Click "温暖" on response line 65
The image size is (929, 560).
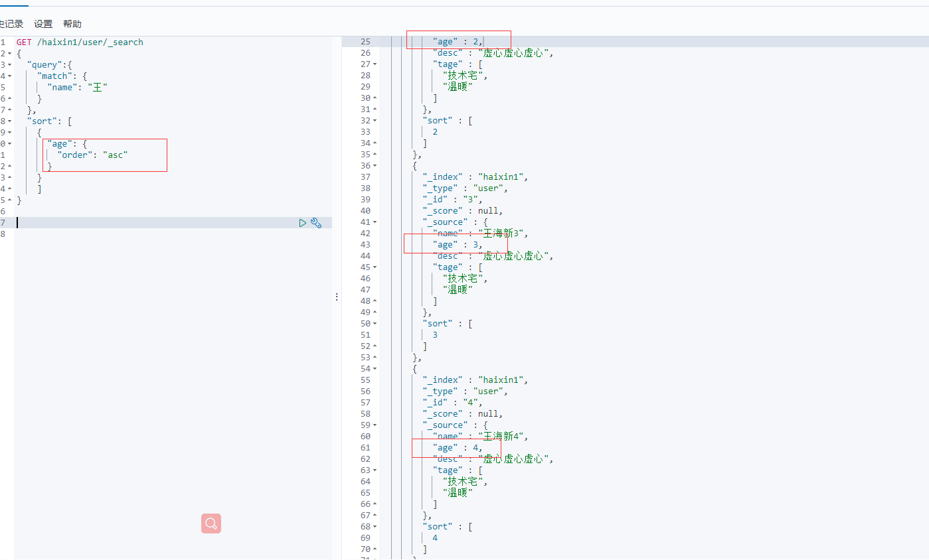pyautogui.click(x=458, y=493)
